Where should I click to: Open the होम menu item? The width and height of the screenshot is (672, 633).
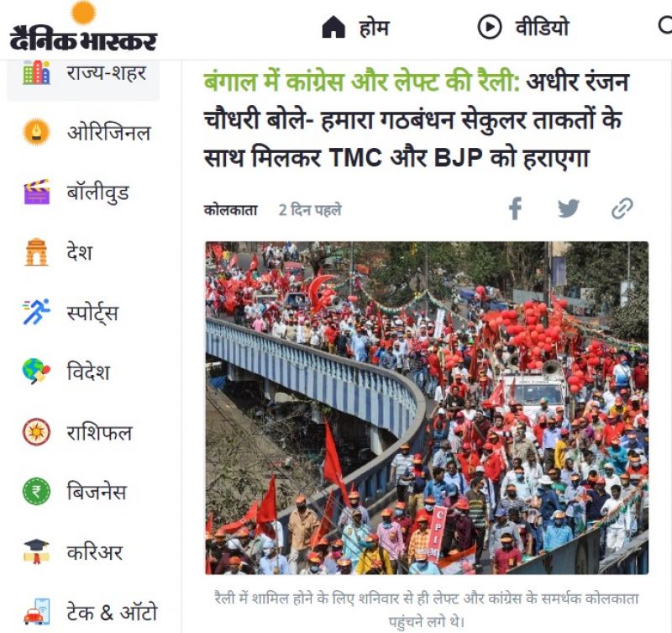pyautogui.click(x=374, y=29)
